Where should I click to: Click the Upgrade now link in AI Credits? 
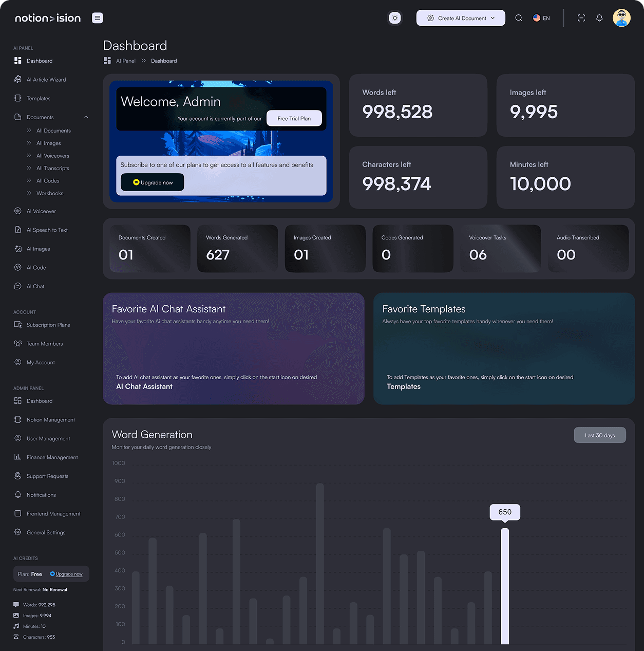(x=69, y=574)
